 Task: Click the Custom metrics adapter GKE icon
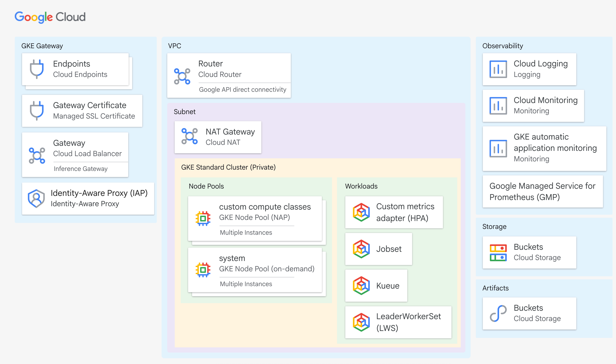[361, 212]
